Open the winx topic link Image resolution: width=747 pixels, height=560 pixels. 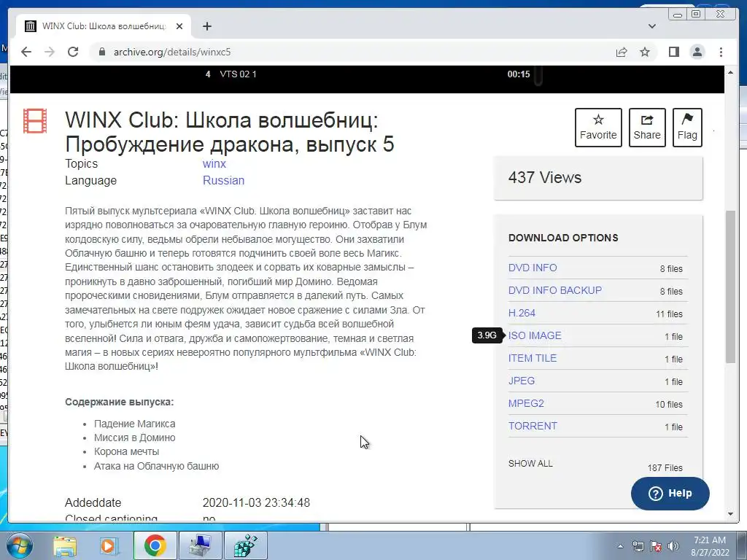coord(214,164)
